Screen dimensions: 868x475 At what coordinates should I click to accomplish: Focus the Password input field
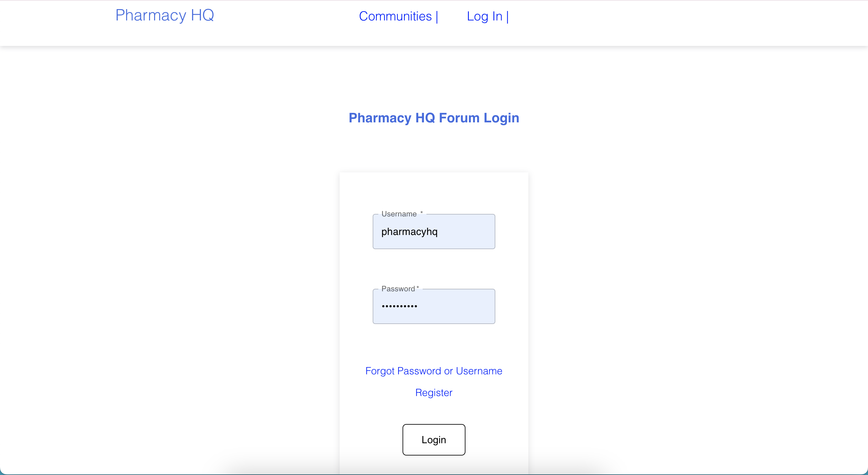click(434, 306)
